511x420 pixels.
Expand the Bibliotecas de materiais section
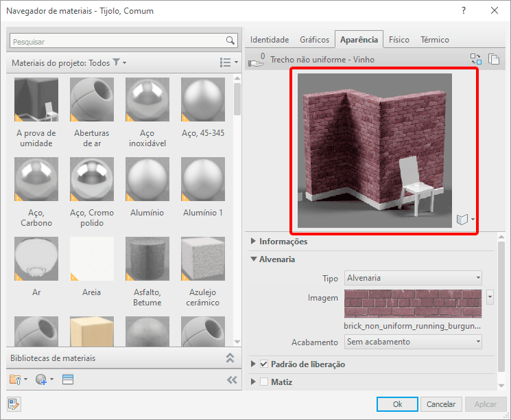[230, 358]
